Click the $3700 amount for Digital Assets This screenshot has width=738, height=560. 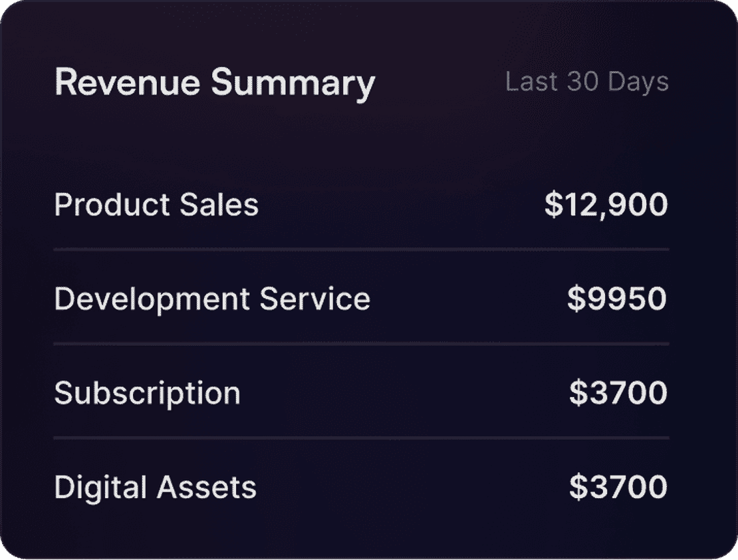point(618,488)
